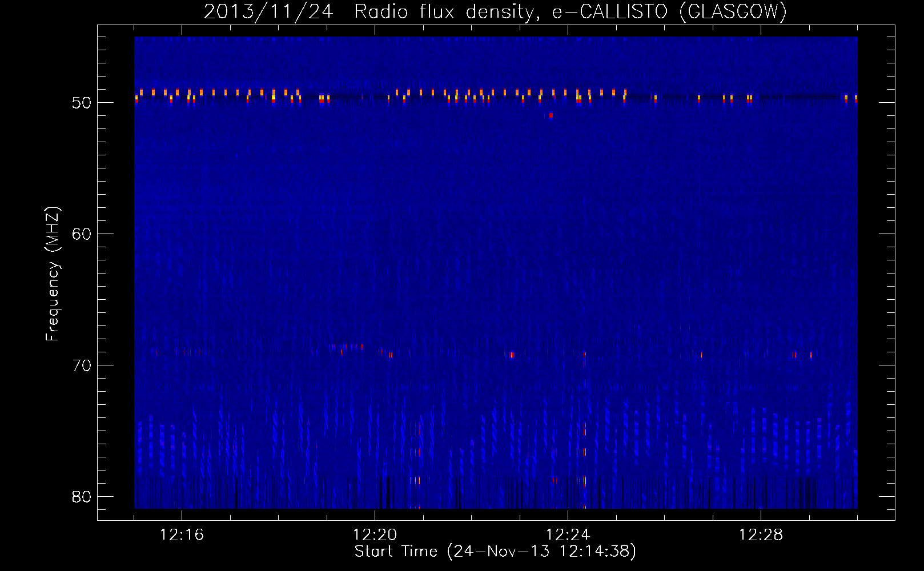Image resolution: width=924 pixels, height=571 pixels.
Task: Select the 60 frequency tick label
Action: (x=82, y=234)
